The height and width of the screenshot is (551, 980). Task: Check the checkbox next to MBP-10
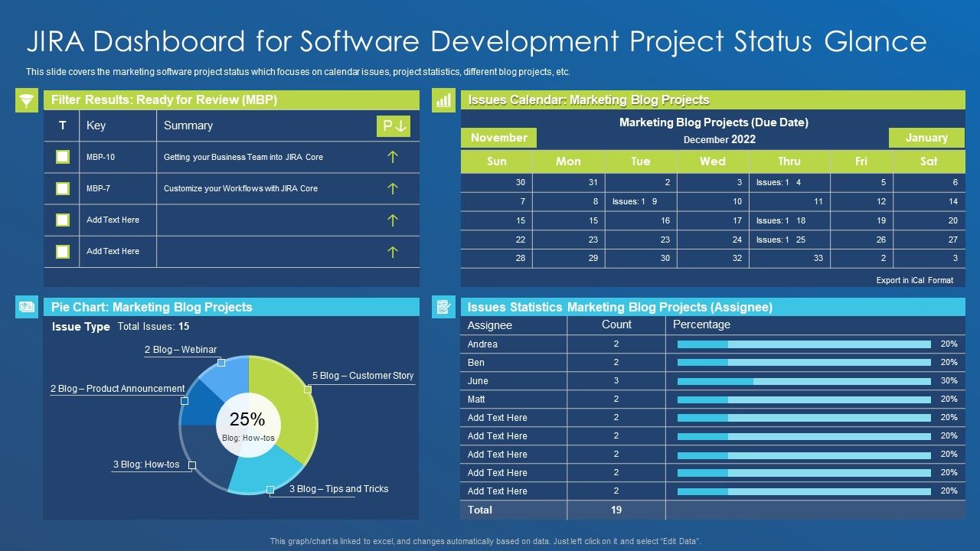click(x=61, y=156)
